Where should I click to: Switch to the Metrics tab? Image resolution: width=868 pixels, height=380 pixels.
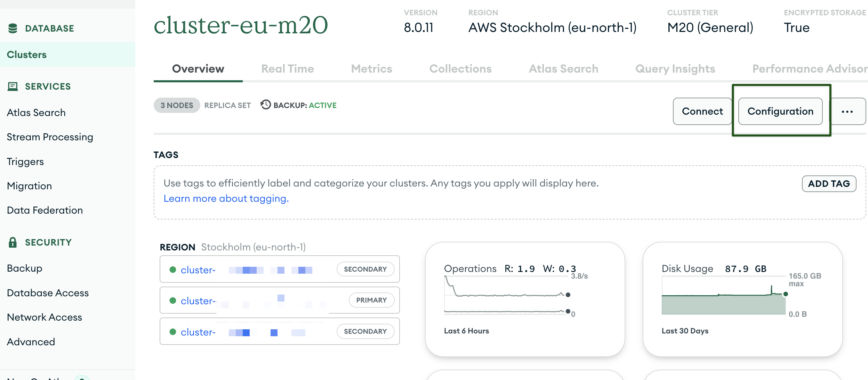click(x=371, y=68)
